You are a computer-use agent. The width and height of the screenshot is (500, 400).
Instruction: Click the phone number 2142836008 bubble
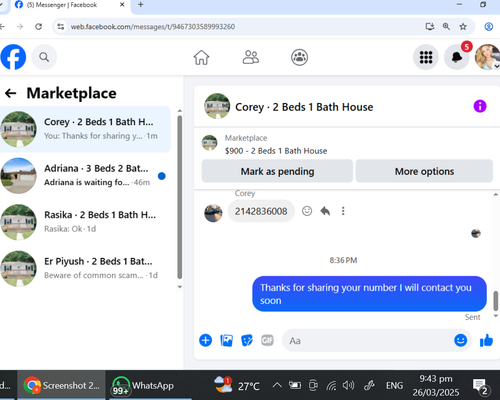[261, 211]
